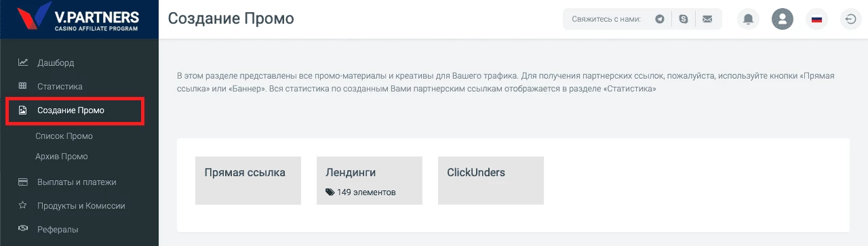Contact via Skype icon
The width and height of the screenshot is (868, 246).
click(x=684, y=19)
